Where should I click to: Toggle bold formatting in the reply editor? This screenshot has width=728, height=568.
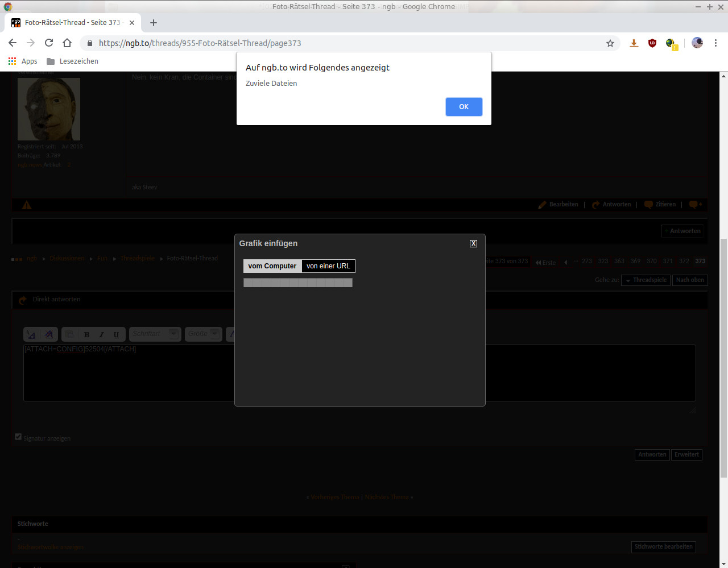point(86,334)
